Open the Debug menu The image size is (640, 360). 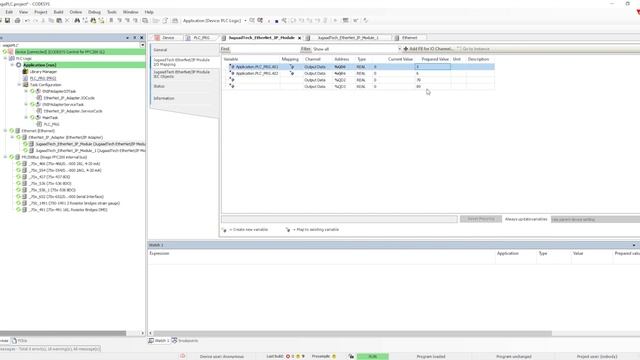[x=94, y=12]
